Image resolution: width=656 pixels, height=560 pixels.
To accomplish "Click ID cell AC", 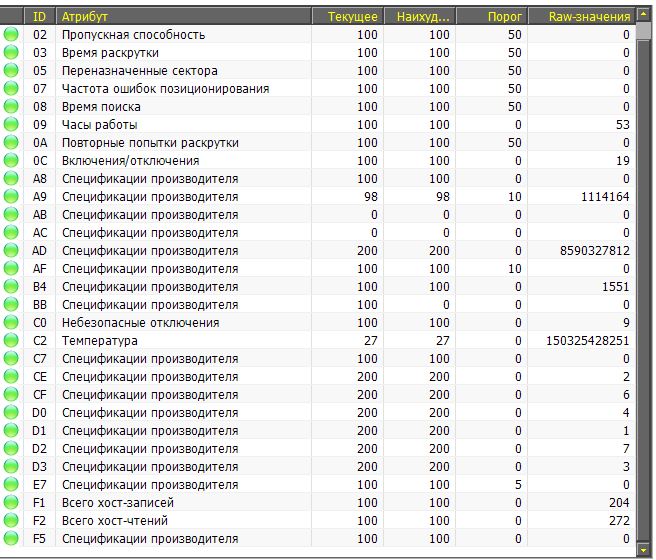I will (40, 233).
